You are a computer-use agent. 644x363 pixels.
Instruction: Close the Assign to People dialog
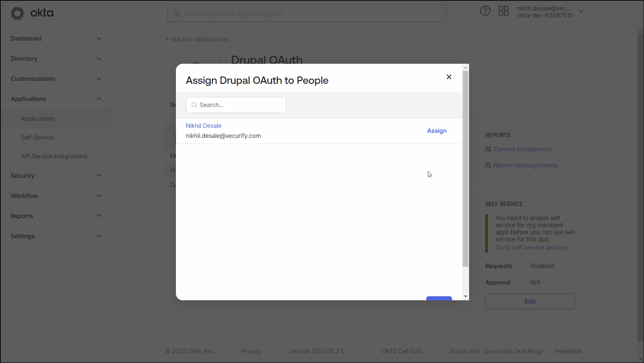tap(449, 77)
